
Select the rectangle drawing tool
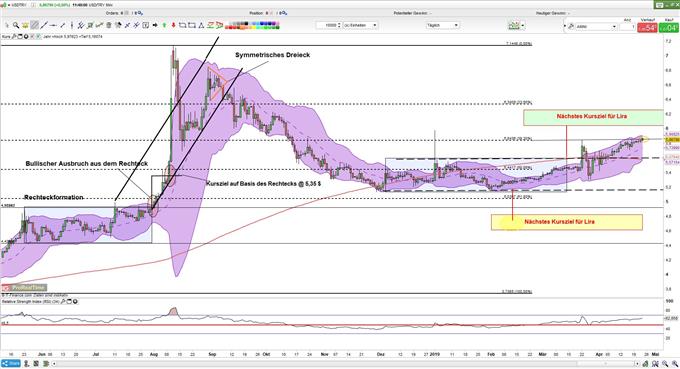[182, 26]
